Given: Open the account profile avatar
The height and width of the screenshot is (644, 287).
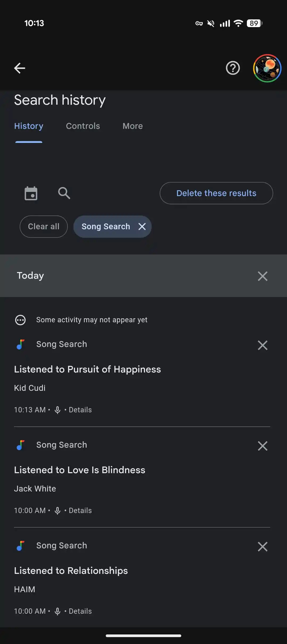Looking at the screenshot, I should point(267,68).
